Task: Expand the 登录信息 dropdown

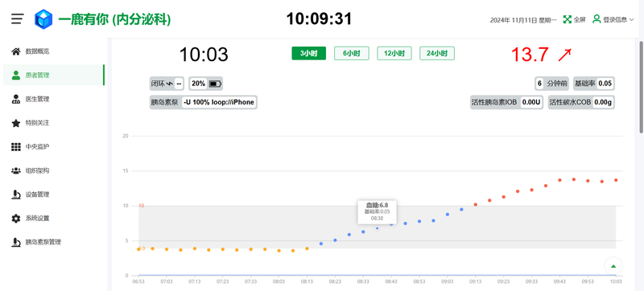Action: [613, 19]
